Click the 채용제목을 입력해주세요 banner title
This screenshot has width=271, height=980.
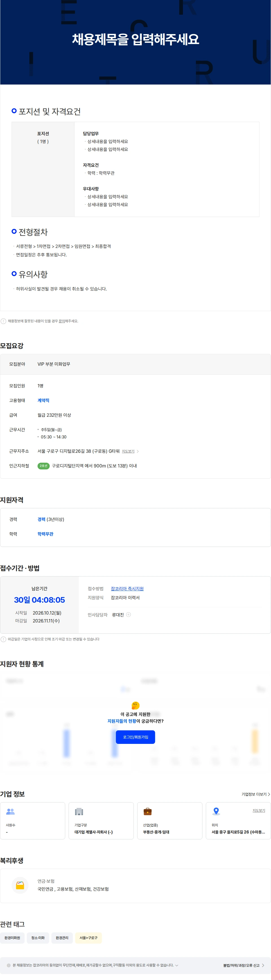tap(135, 39)
